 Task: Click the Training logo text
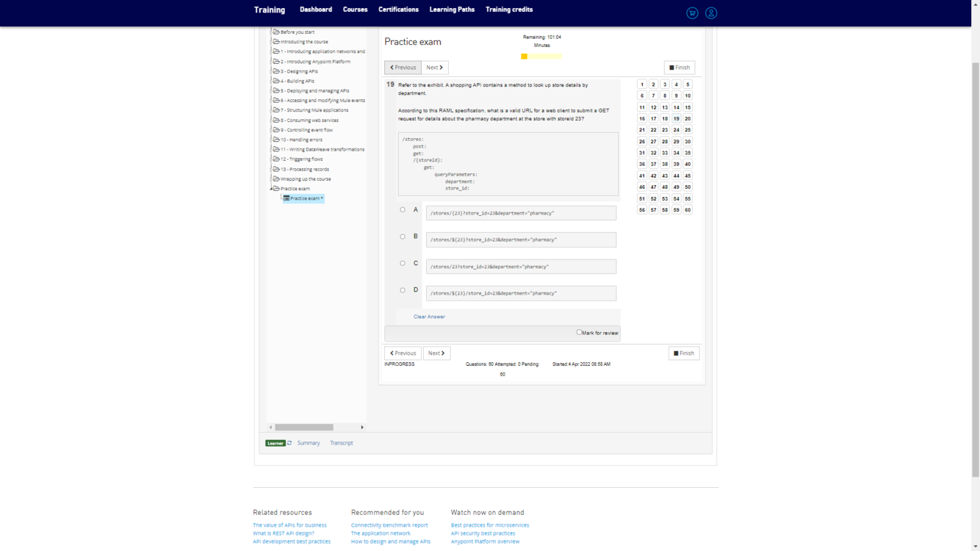(x=270, y=10)
